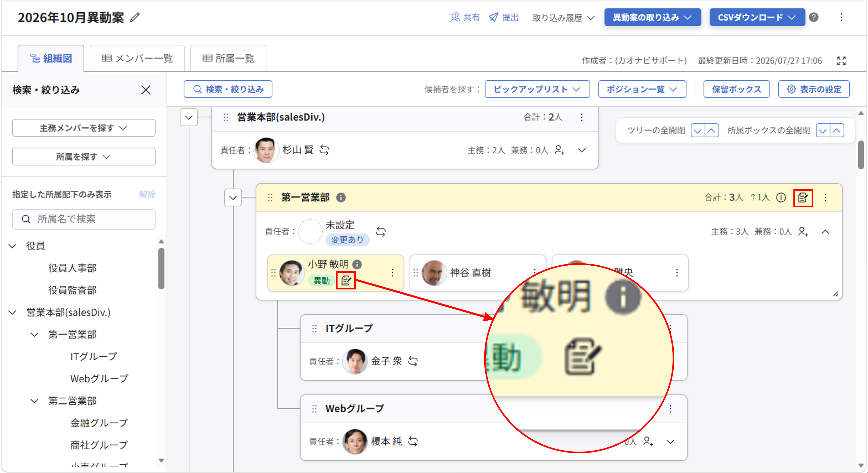The width and height of the screenshot is (868, 473).
Task: Select Webグループ in the sidebar tree
Action: pyautogui.click(x=99, y=378)
